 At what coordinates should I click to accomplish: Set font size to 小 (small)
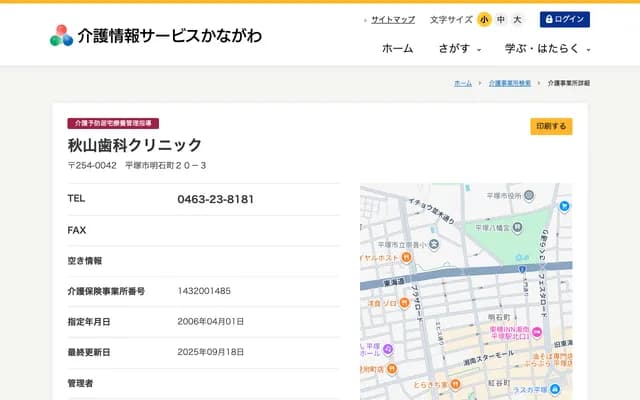point(484,19)
